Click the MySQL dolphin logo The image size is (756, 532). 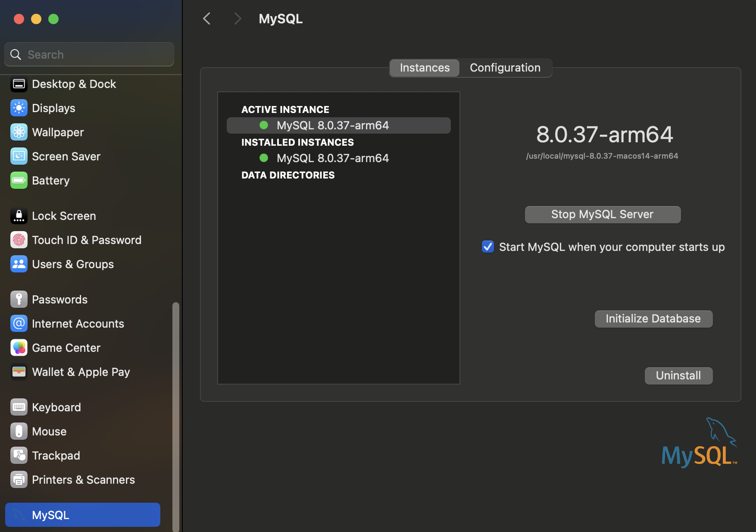[x=699, y=443]
